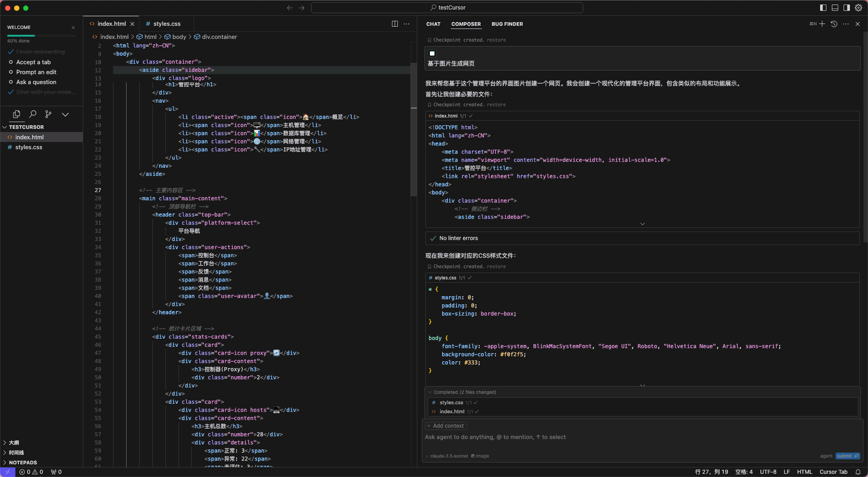Click the onboarding progress bar at 40% done
This screenshot has width=868, height=477.
tap(41, 35)
